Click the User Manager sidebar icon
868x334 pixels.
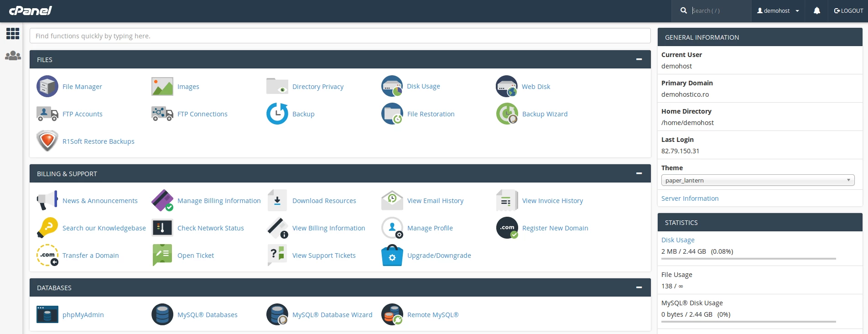tap(13, 56)
